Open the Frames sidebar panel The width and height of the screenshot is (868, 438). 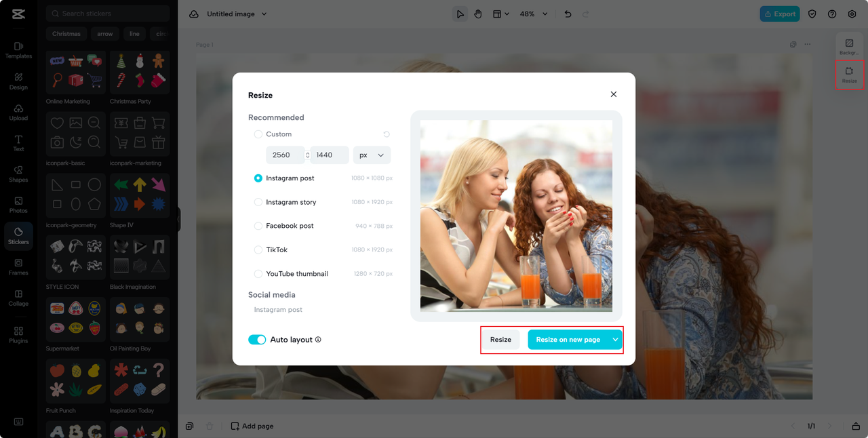tap(18, 267)
